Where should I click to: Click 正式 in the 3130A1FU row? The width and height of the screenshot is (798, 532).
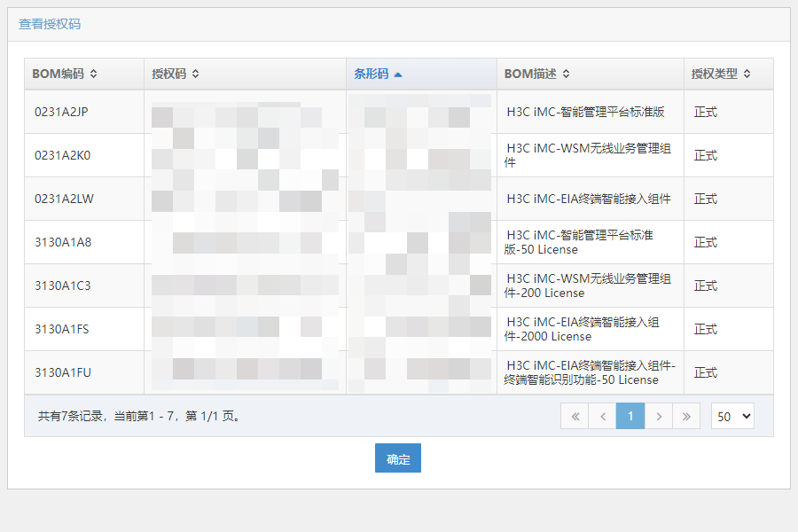coord(706,372)
